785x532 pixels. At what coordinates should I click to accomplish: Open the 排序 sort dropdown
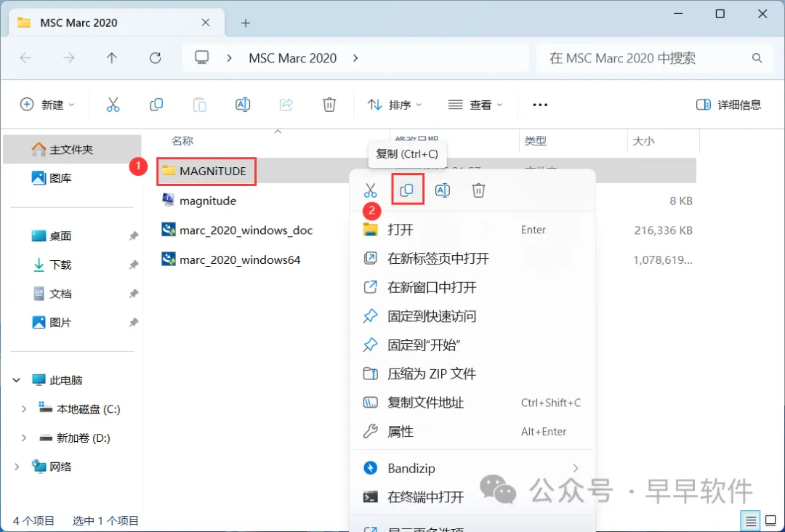(x=395, y=105)
